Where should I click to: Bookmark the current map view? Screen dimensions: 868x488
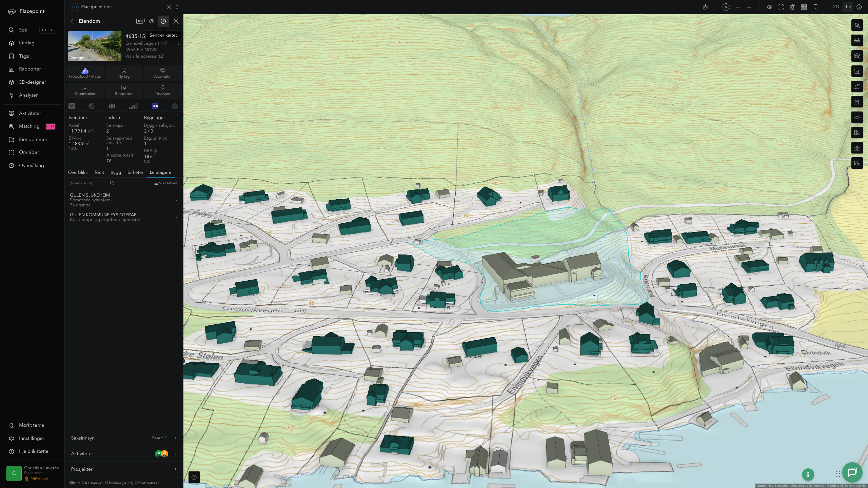pos(815,7)
